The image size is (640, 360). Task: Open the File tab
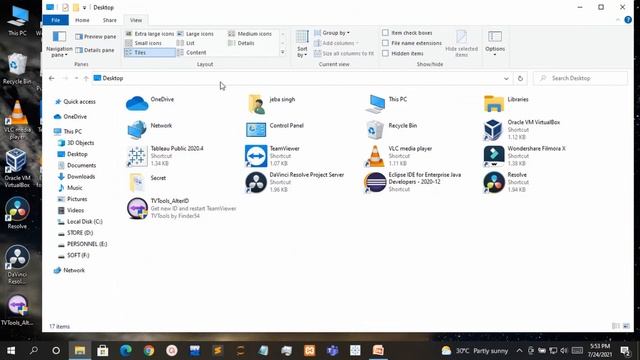56,20
